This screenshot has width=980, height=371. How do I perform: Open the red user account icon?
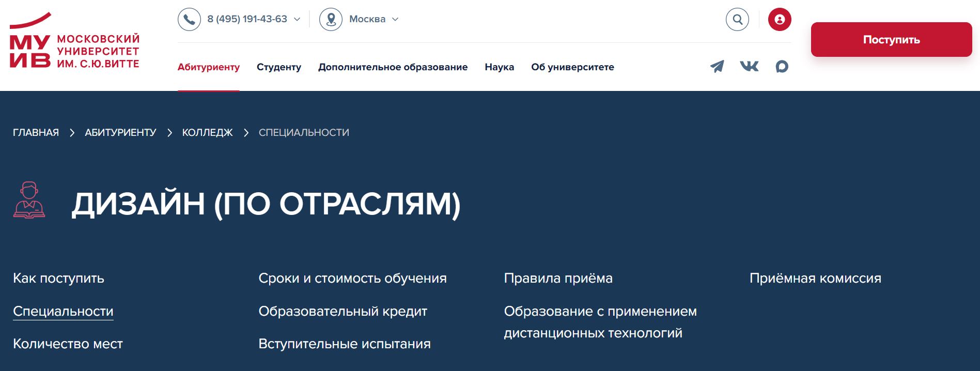point(780,20)
